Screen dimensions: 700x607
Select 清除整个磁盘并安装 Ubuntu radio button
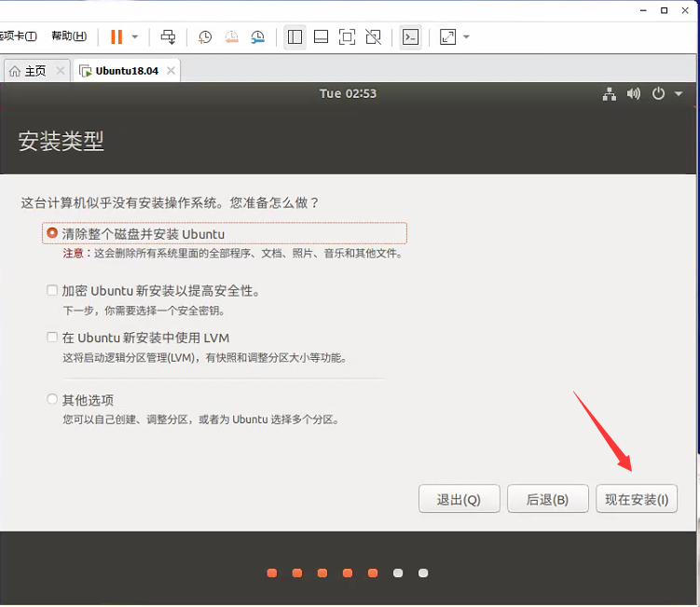click(x=52, y=233)
